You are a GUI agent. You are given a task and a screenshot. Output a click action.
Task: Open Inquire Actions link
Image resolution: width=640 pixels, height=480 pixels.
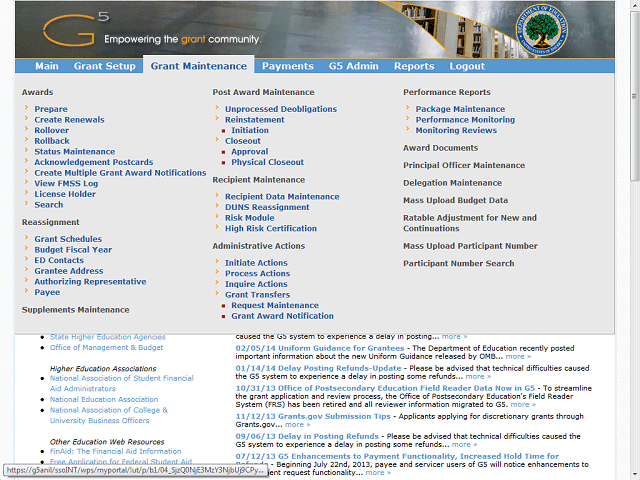click(256, 284)
